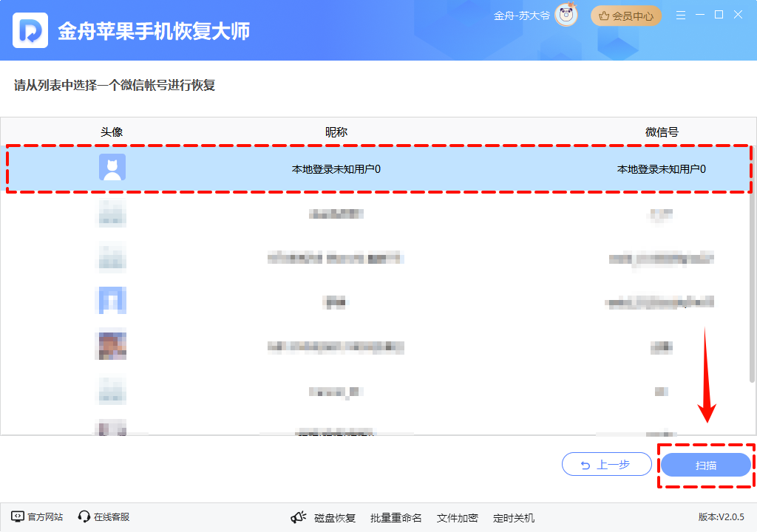
Task: Open the 会员中心 member center
Action: click(625, 16)
